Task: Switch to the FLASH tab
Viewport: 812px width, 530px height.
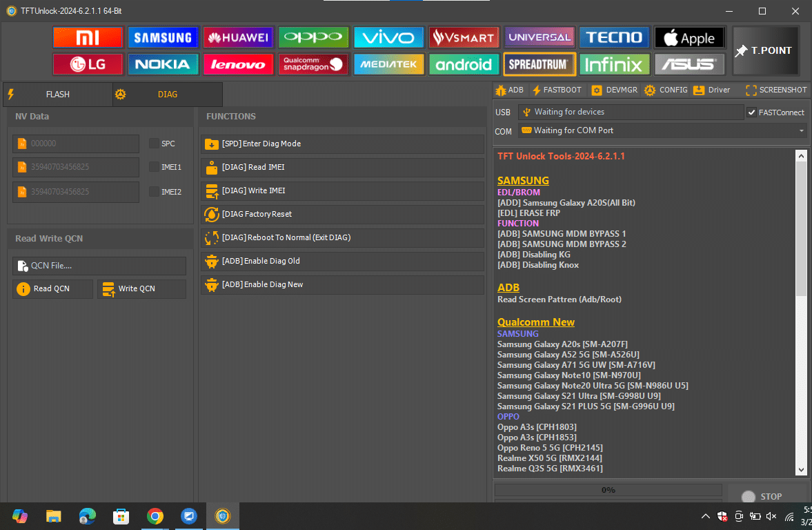Action: point(57,94)
